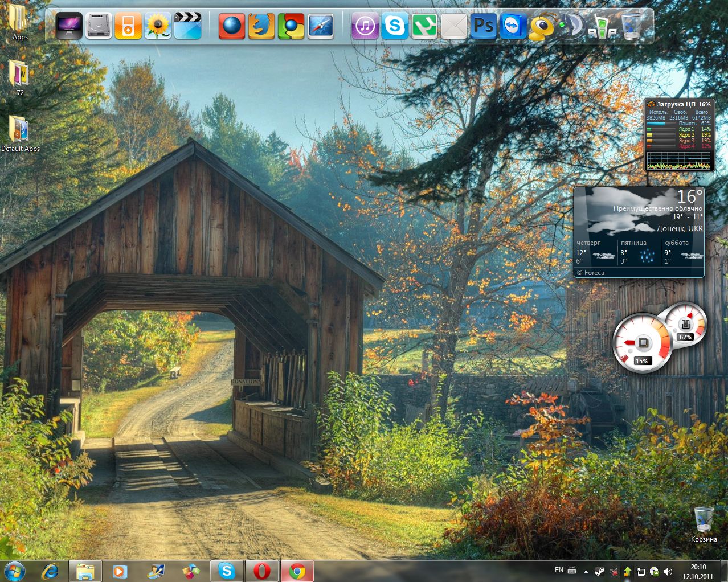Launch Chrome from the top dock
This screenshot has width=728, height=582.
[291, 26]
